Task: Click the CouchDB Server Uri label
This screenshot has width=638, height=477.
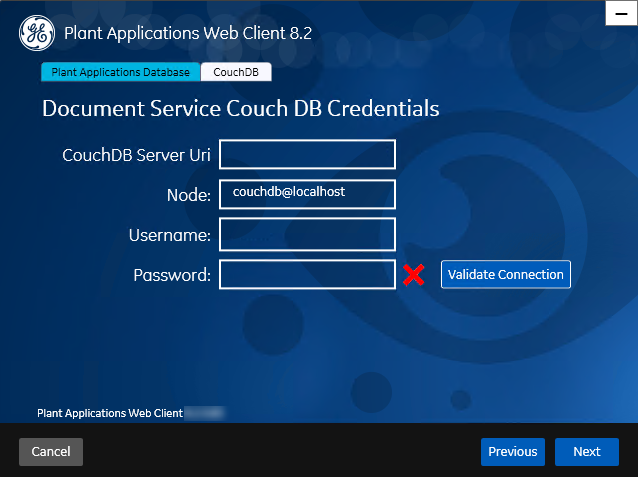Action: click(x=136, y=155)
